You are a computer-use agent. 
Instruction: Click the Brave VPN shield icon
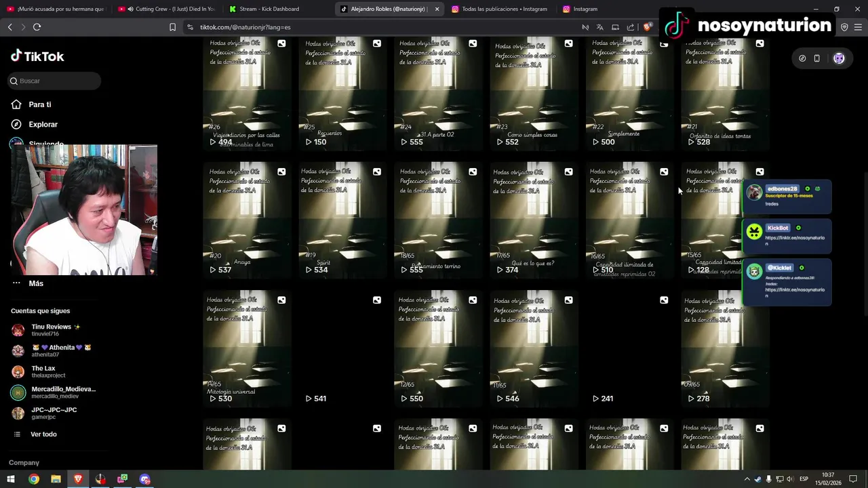coord(844,27)
